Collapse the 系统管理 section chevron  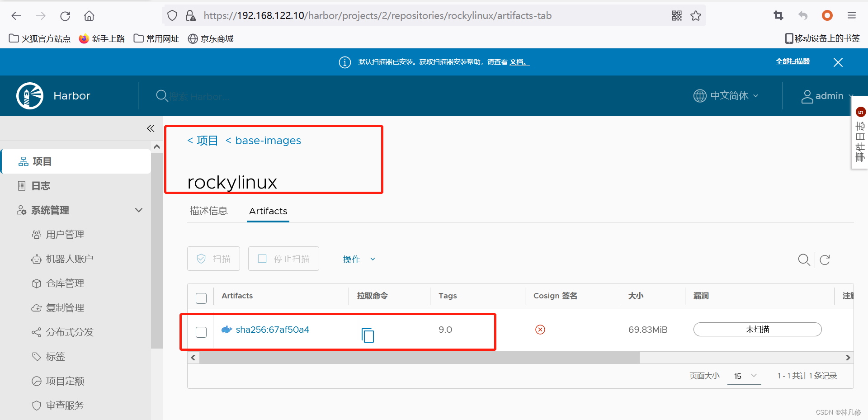tap(139, 210)
